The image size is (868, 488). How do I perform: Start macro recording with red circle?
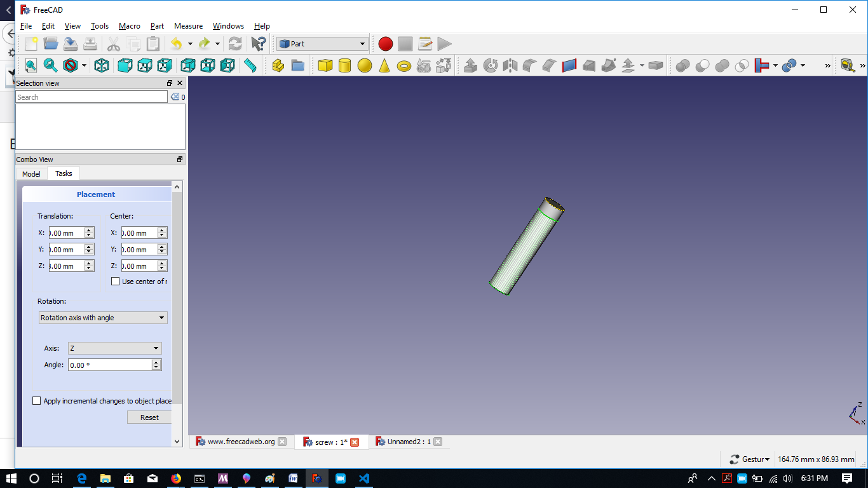(386, 44)
